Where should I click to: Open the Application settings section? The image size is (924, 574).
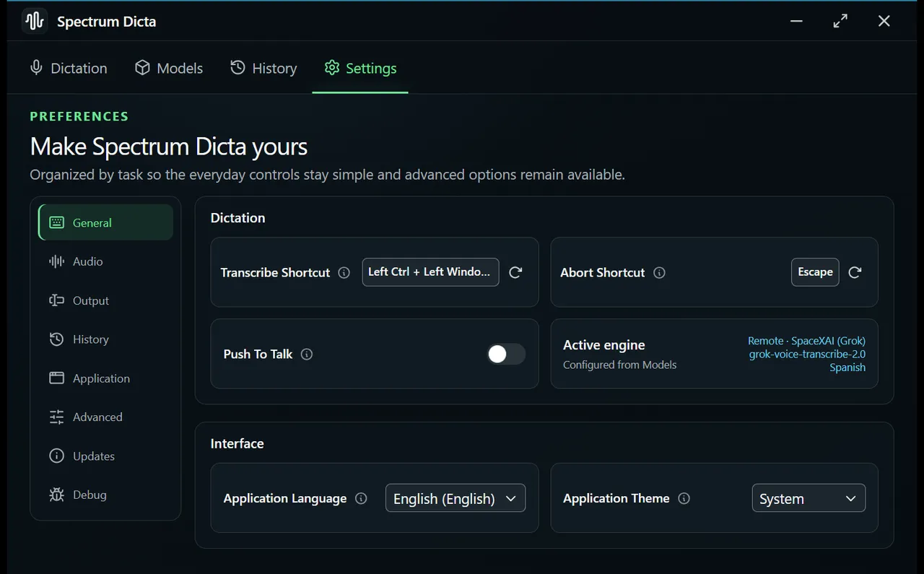[x=105, y=378]
